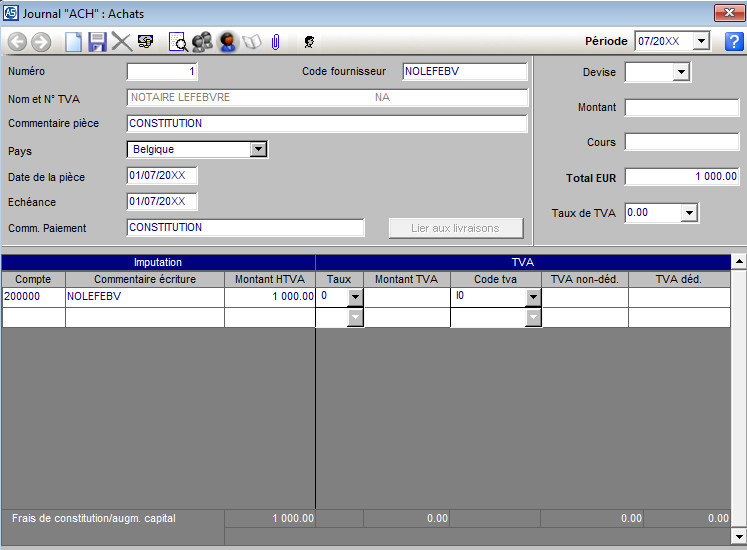This screenshot has height=550, width=747.
Task: Click the next record arrow icon
Action: tap(41, 42)
